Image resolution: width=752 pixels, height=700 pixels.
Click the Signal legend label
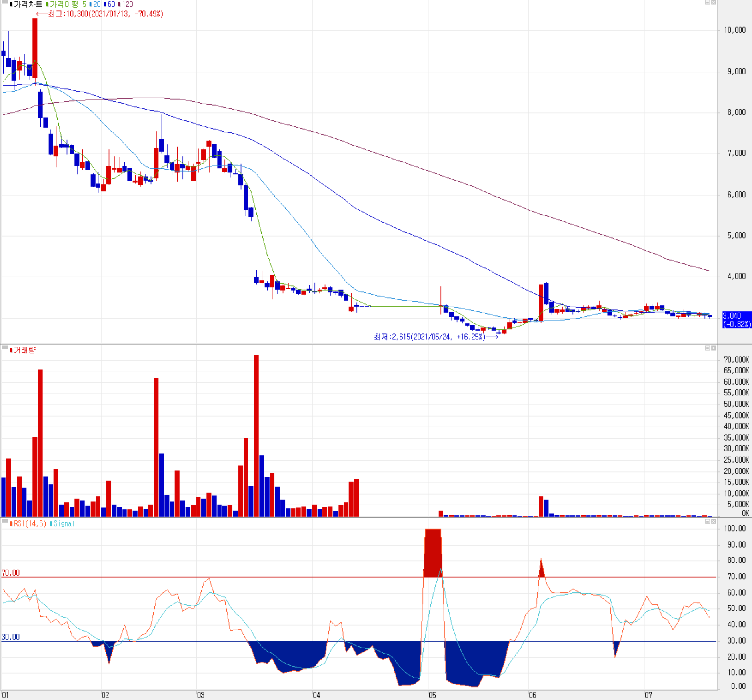(63, 523)
